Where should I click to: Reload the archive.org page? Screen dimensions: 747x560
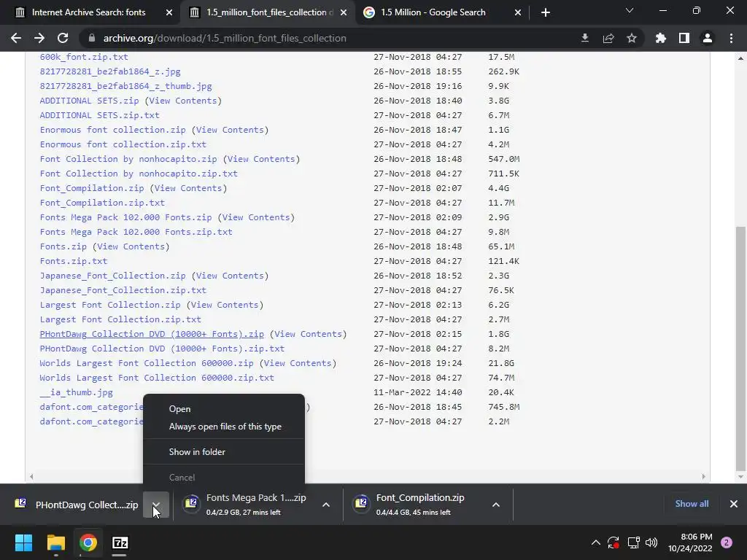tap(63, 38)
